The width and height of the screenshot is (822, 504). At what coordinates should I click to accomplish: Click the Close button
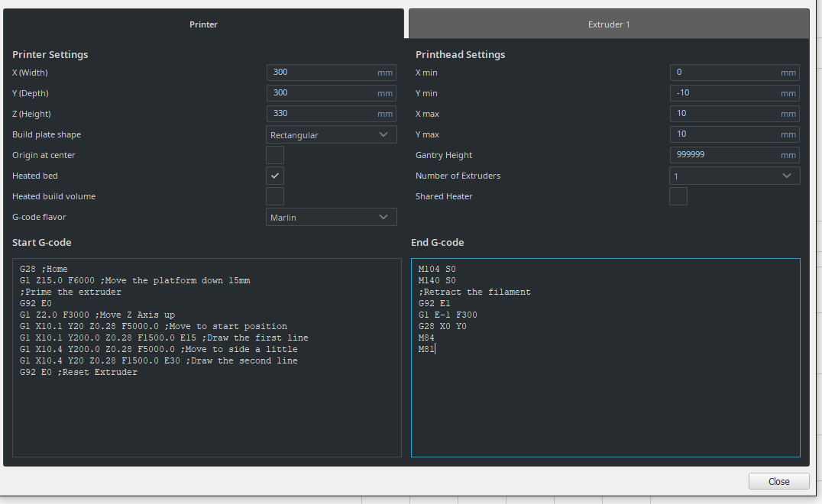coord(779,481)
